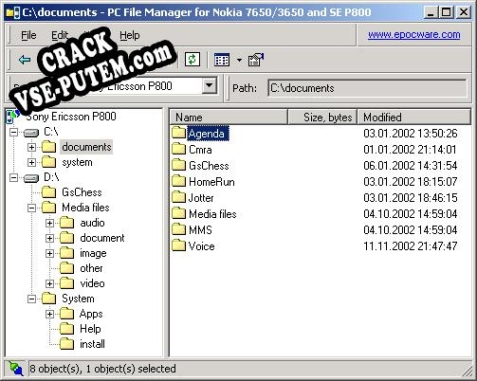Select the system folder under C:\
Image resolution: width=477 pixels, height=381 pixels.
tap(77, 162)
